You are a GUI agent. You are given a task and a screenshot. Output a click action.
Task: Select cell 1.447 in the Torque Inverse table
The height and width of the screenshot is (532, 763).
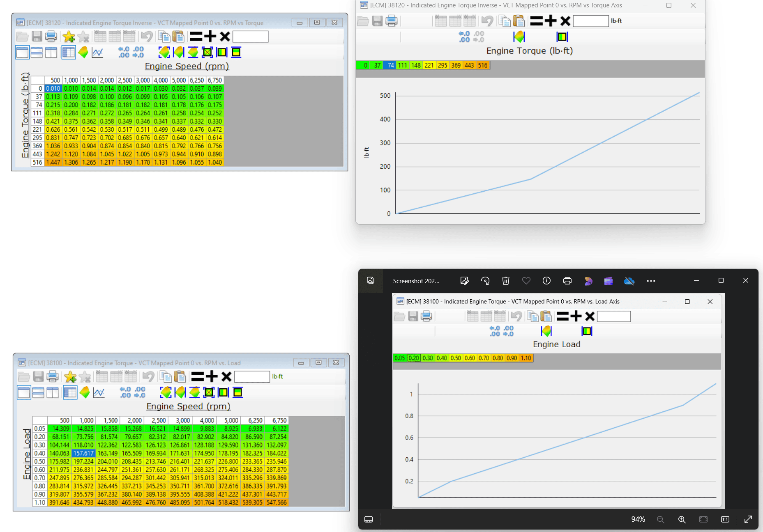(x=53, y=162)
